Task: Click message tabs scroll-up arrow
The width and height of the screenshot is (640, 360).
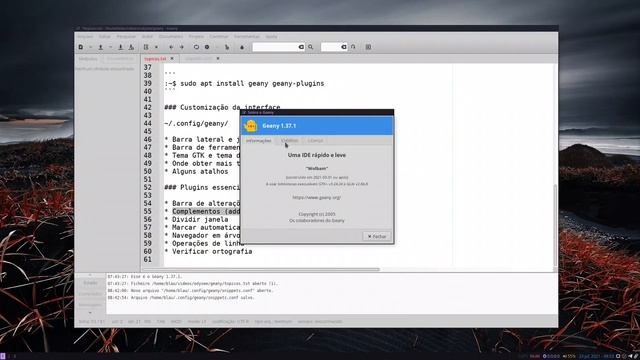Action: (90, 275)
